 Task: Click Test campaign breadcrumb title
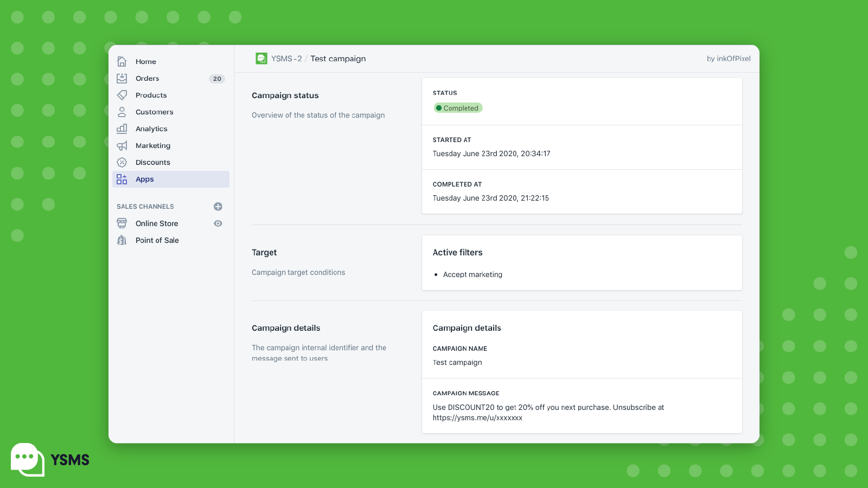tap(338, 59)
